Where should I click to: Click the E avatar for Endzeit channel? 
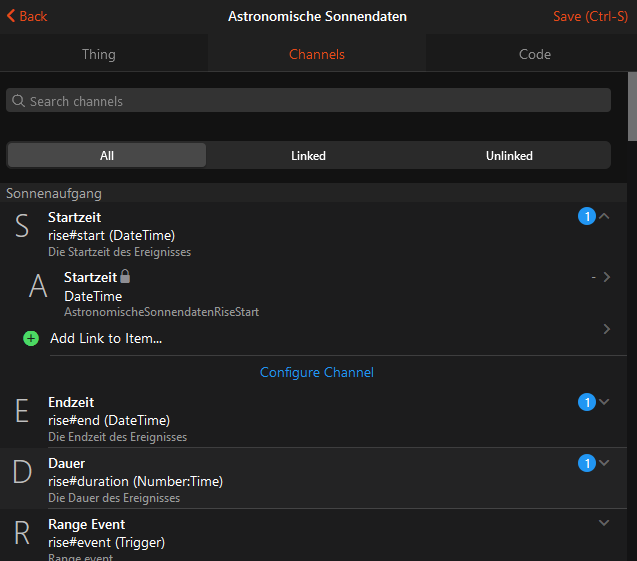pyautogui.click(x=22, y=411)
